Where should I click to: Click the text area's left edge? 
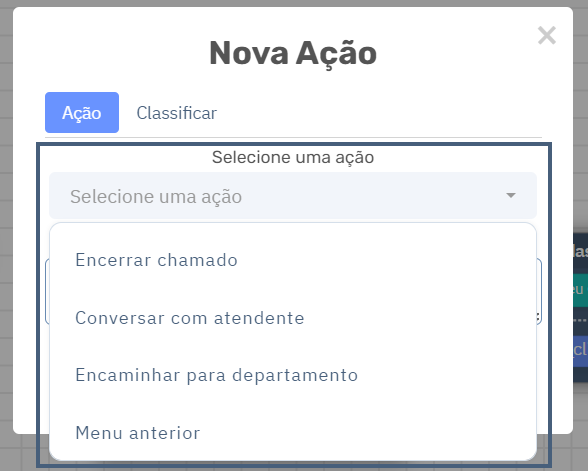(x=47, y=291)
